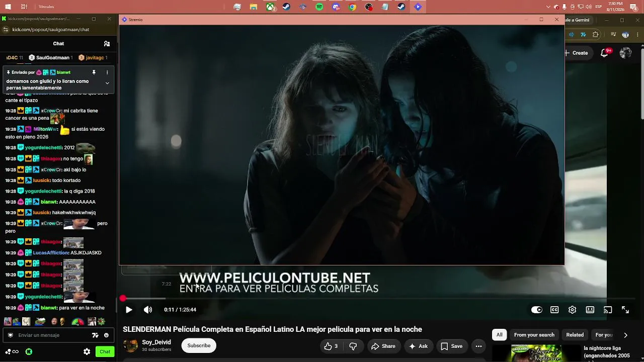
Task: Open more actions menu under video
Action: (478, 346)
